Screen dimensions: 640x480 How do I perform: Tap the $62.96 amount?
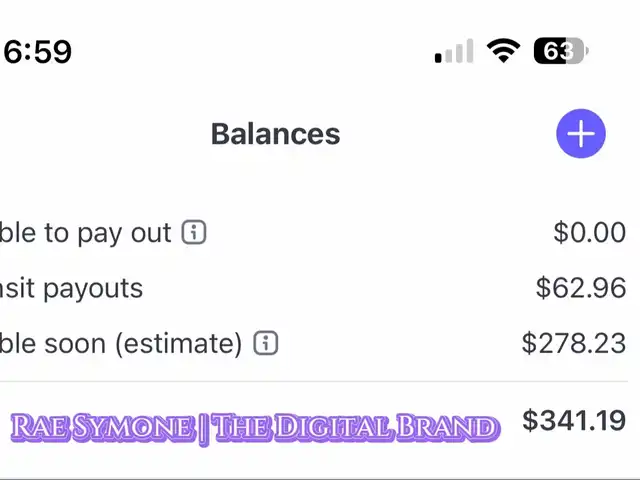(x=581, y=287)
